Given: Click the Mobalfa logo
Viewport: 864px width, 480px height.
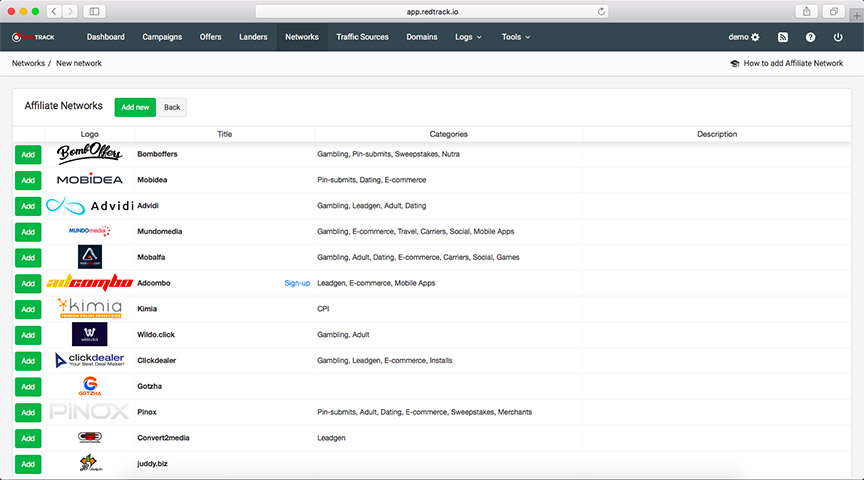Looking at the screenshot, I should [x=89, y=257].
